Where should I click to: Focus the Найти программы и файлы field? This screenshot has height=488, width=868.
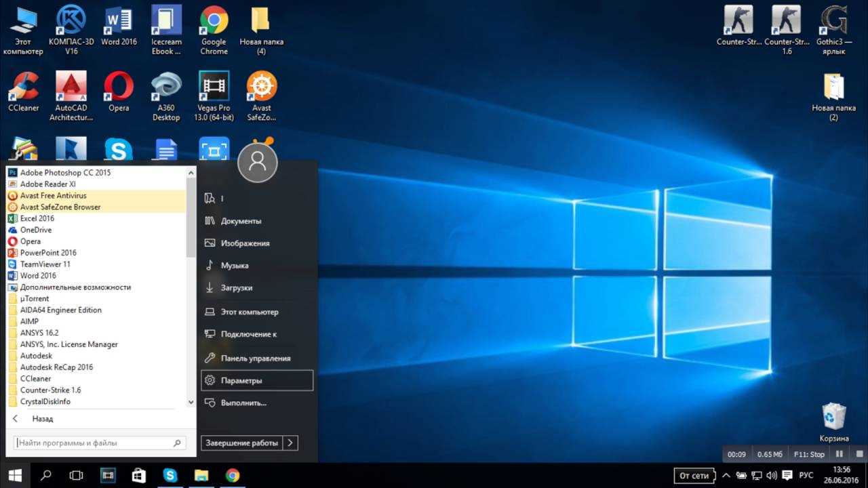pos(100,443)
